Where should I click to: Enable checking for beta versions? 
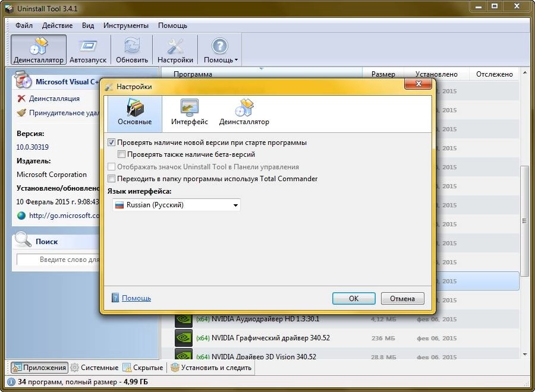(121, 154)
